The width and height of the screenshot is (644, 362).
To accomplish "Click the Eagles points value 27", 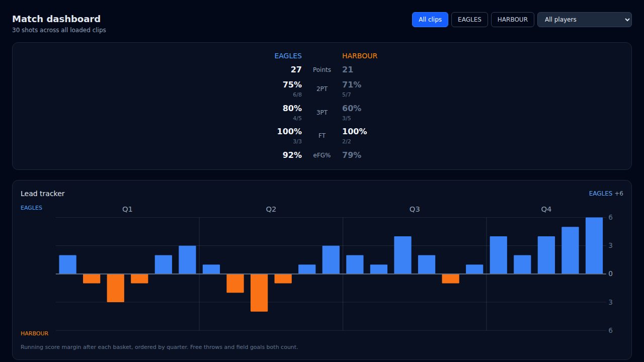I will click(296, 69).
